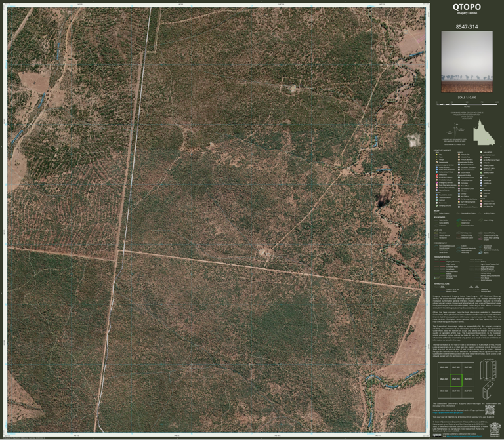Click the Queensland Government crest logo

point(494,430)
